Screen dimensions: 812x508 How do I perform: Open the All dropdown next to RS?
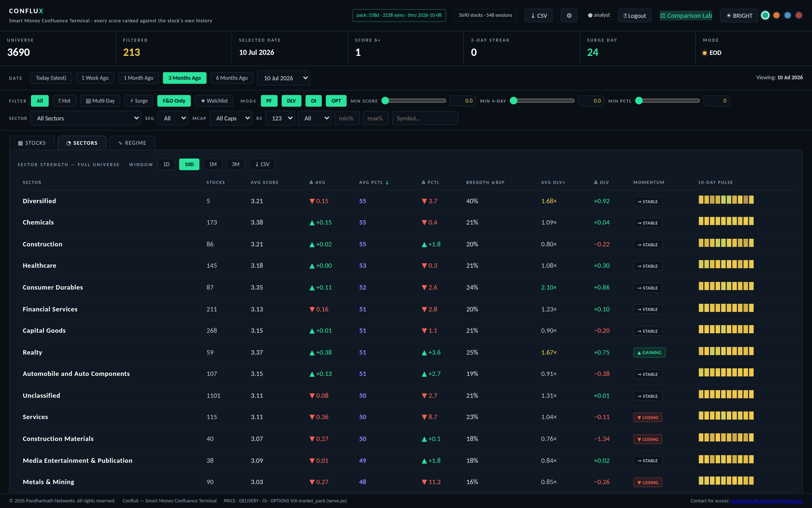(314, 118)
